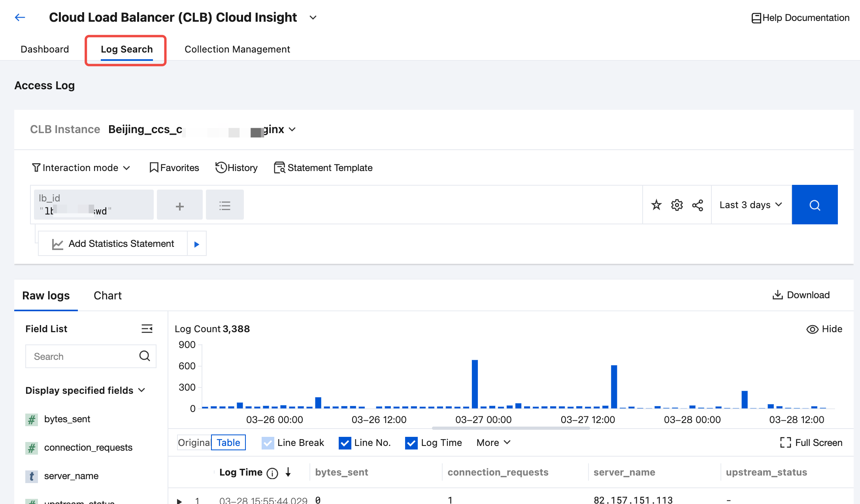Viewport: 860px width, 504px height.
Task: Open the More options dropdown
Action: (x=493, y=442)
